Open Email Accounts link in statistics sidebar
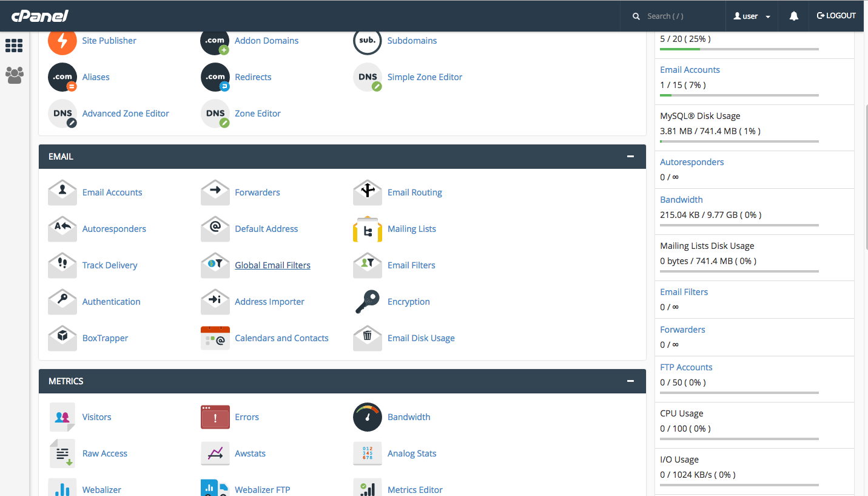This screenshot has height=496, width=868. point(690,70)
